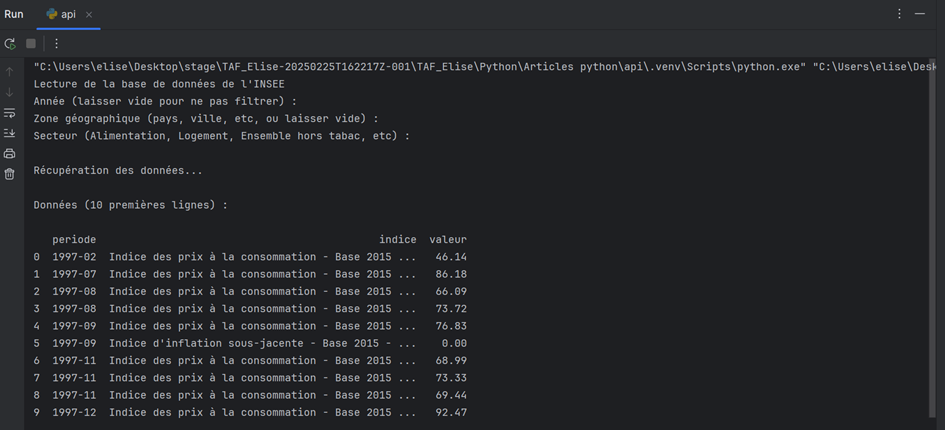This screenshot has width=945, height=430.
Task: Click value 92.47 in row 9
Action: tap(451, 413)
